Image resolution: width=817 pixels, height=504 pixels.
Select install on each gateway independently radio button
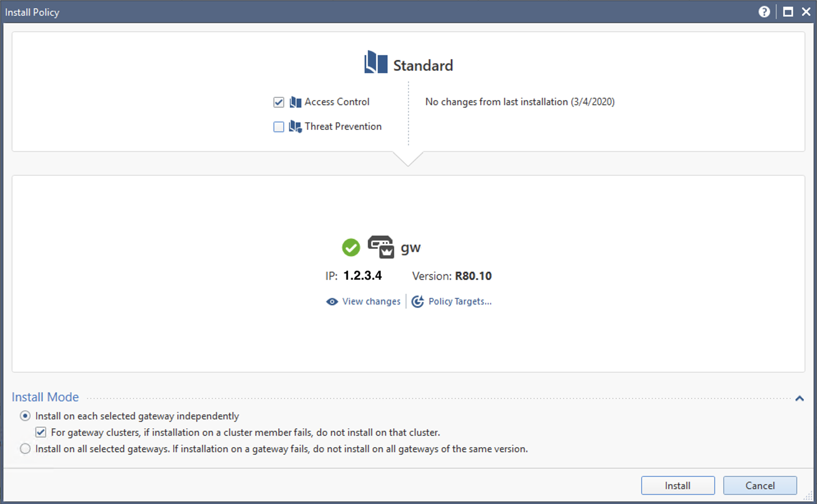pyautogui.click(x=25, y=417)
